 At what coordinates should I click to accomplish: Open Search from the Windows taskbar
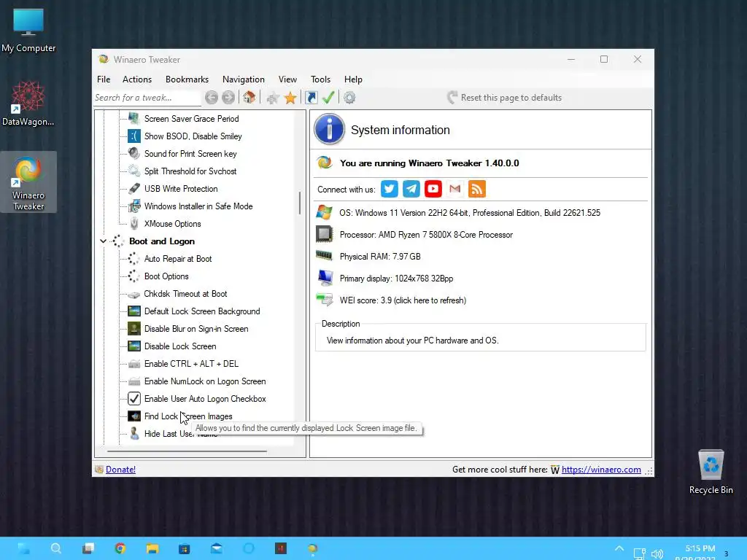tap(55, 548)
